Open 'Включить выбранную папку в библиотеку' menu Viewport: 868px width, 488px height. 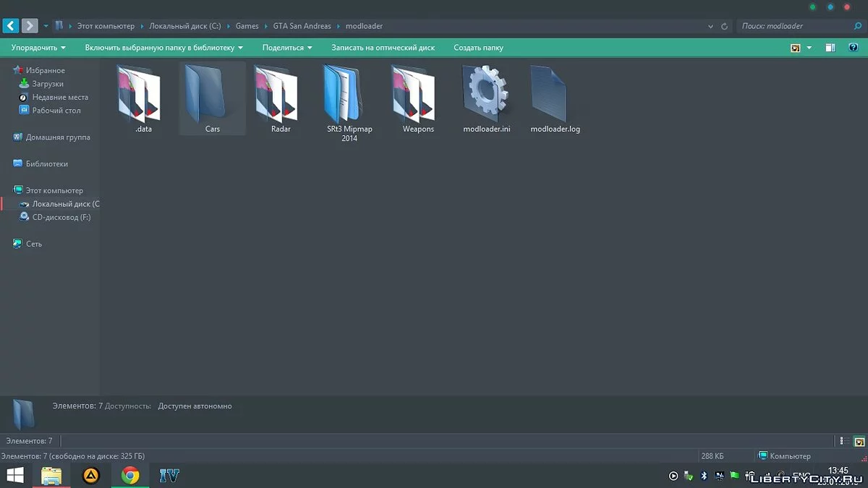click(164, 48)
